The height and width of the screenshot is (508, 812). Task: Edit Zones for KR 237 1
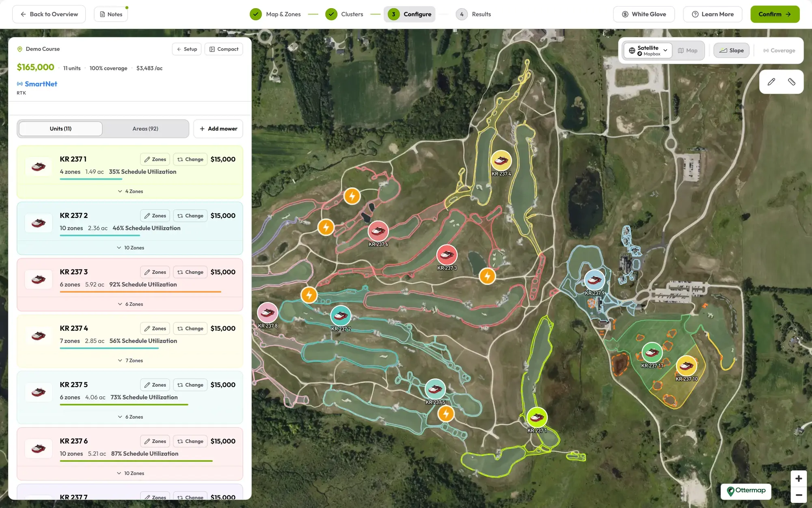pyautogui.click(x=155, y=159)
